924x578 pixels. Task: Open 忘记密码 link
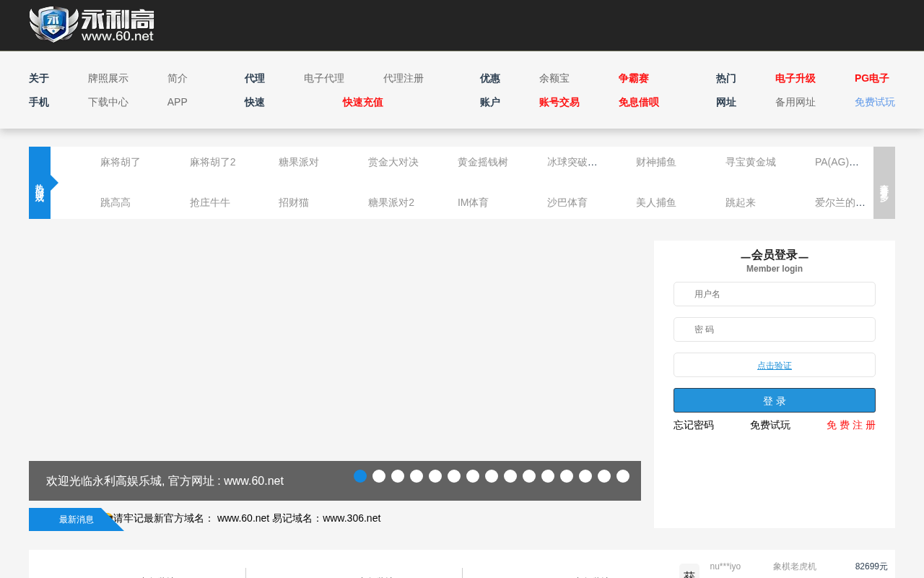(x=694, y=426)
